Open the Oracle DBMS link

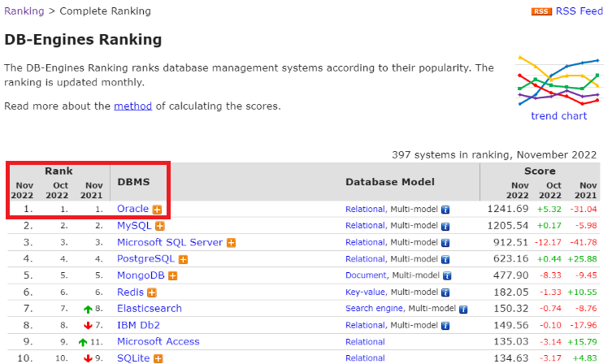click(132, 209)
